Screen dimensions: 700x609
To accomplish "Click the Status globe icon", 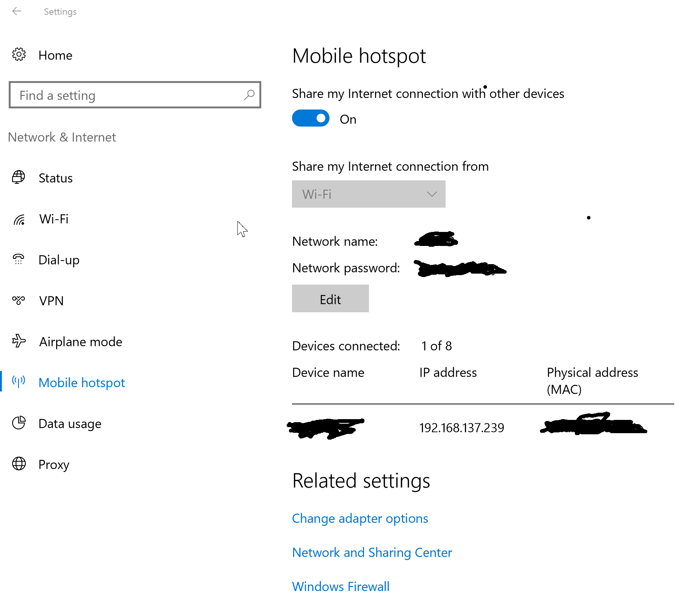I will coord(19,177).
